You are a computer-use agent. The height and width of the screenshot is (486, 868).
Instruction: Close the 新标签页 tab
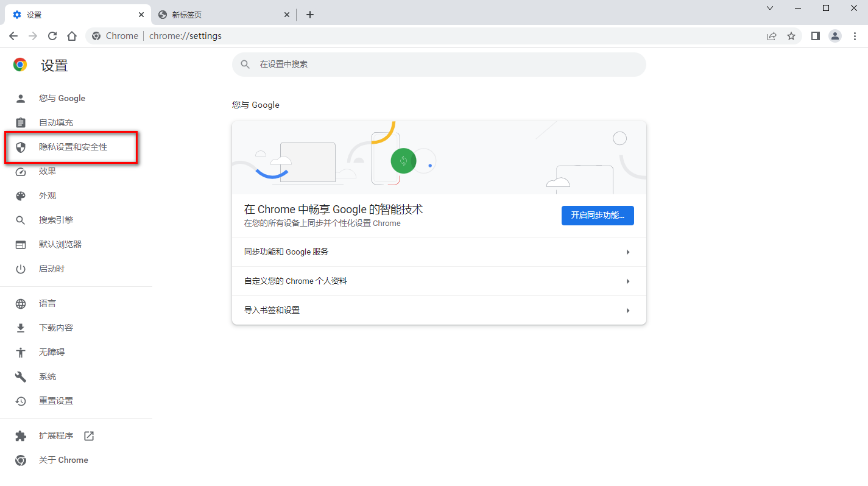point(287,15)
